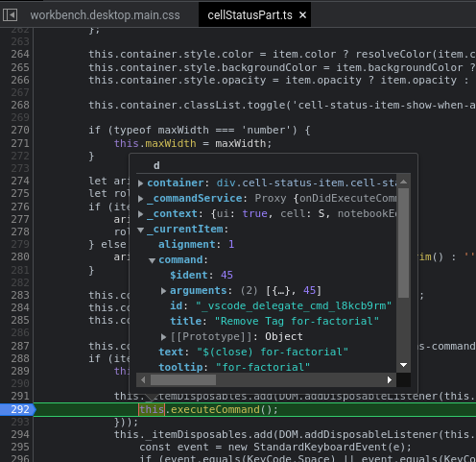
Task: Click line number 268 in gutter
Action: tap(20, 105)
